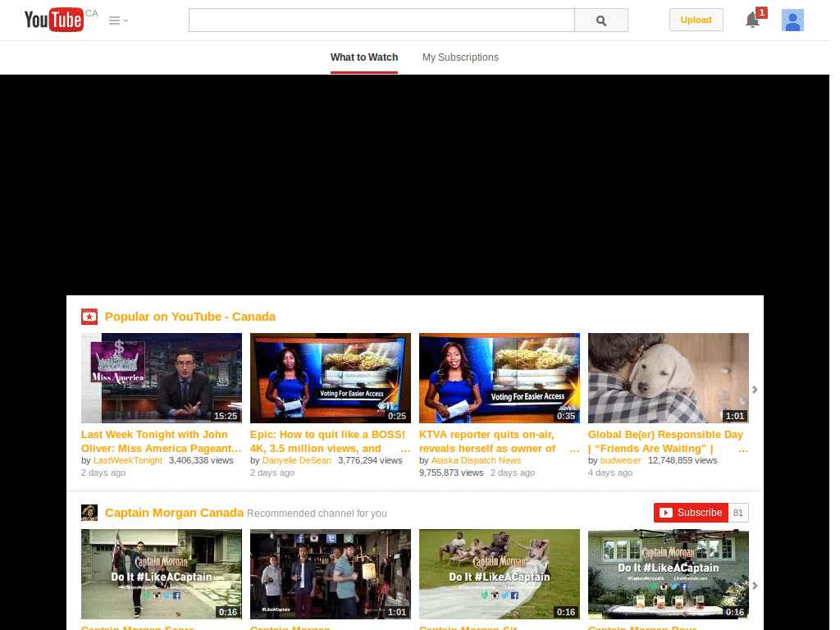This screenshot has height=630, width=840.
Task: Switch to the My Subscriptions tab
Action: coord(460,57)
